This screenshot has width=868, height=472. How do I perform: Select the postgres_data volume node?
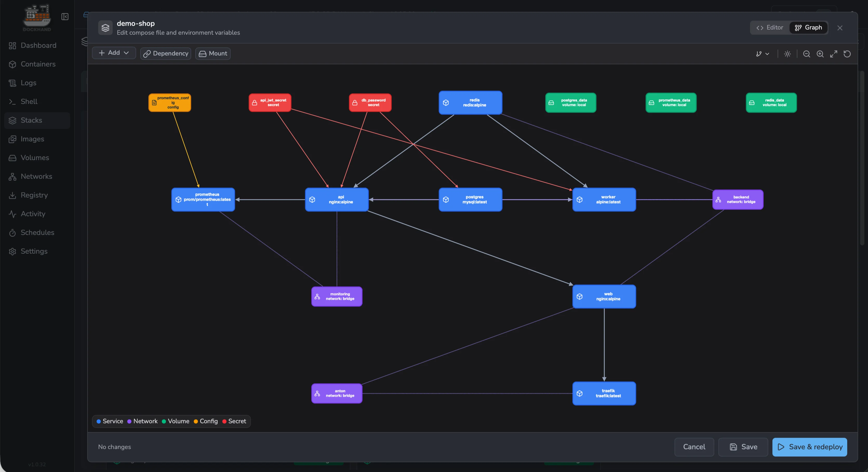pyautogui.click(x=571, y=102)
